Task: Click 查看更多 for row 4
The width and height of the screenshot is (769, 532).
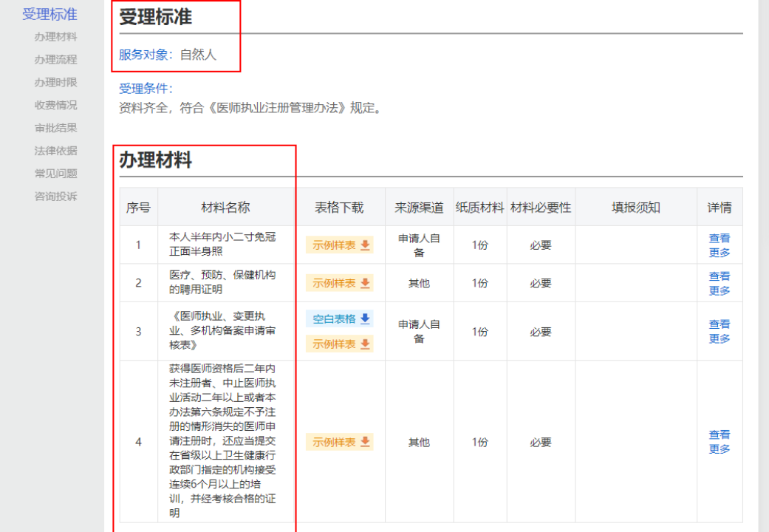Action: (720, 442)
